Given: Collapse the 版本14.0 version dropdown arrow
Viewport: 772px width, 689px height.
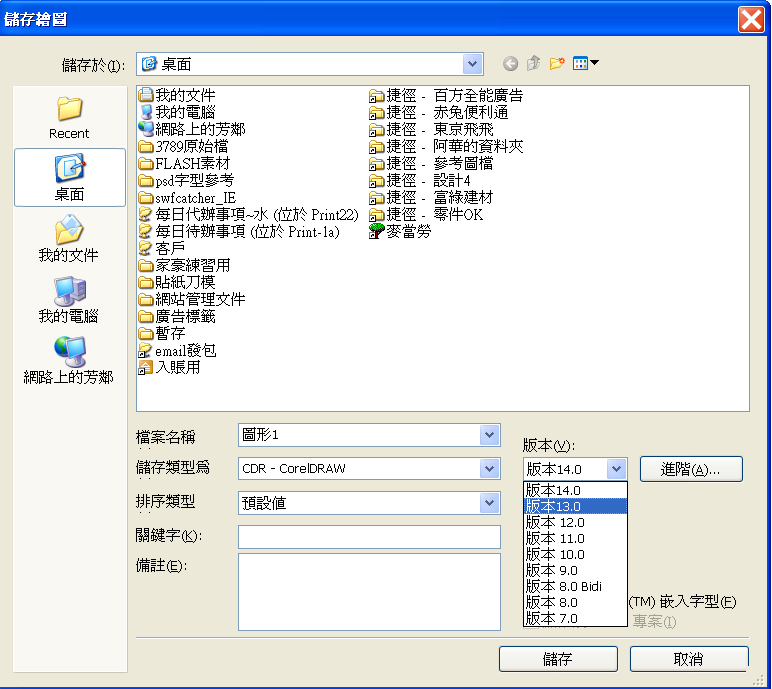Looking at the screenshot, I should 616,469.
